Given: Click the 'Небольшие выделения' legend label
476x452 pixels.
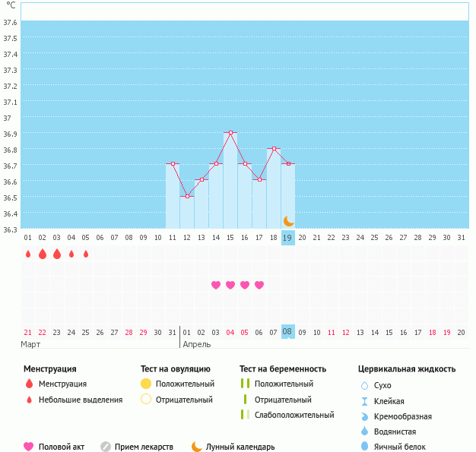Looking at the screenshot, I should [80, 400].
